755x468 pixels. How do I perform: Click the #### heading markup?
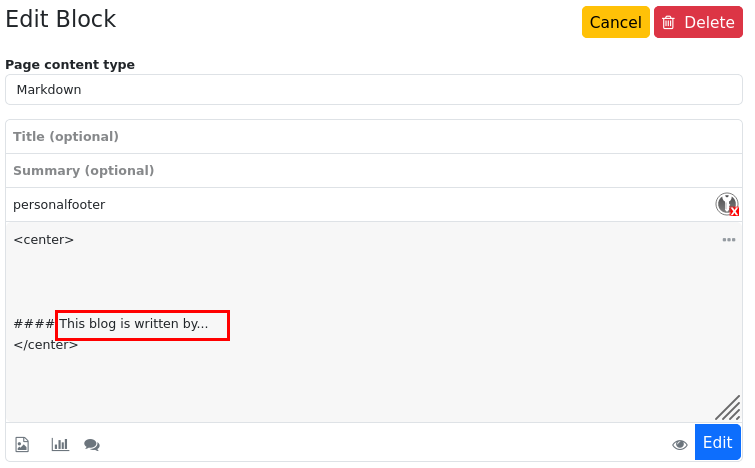click(33, 324)
